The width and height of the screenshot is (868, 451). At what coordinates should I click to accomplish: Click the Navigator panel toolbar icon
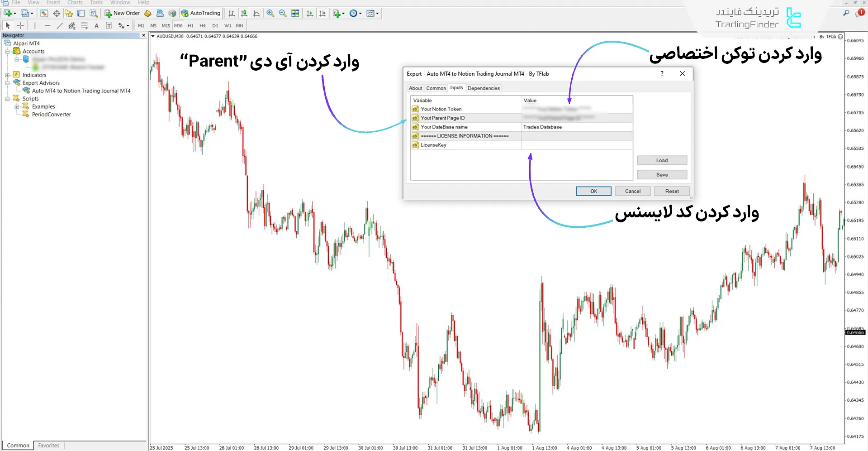[68, 13]
